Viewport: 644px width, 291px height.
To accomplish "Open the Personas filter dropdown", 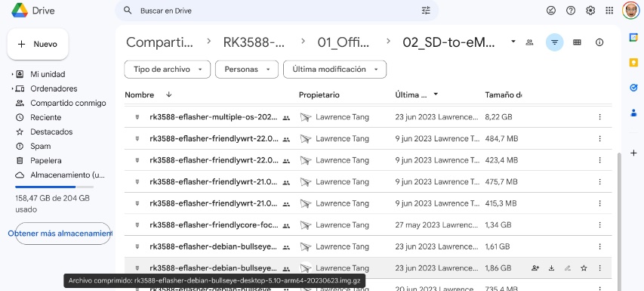I will (x=247, y=70).
